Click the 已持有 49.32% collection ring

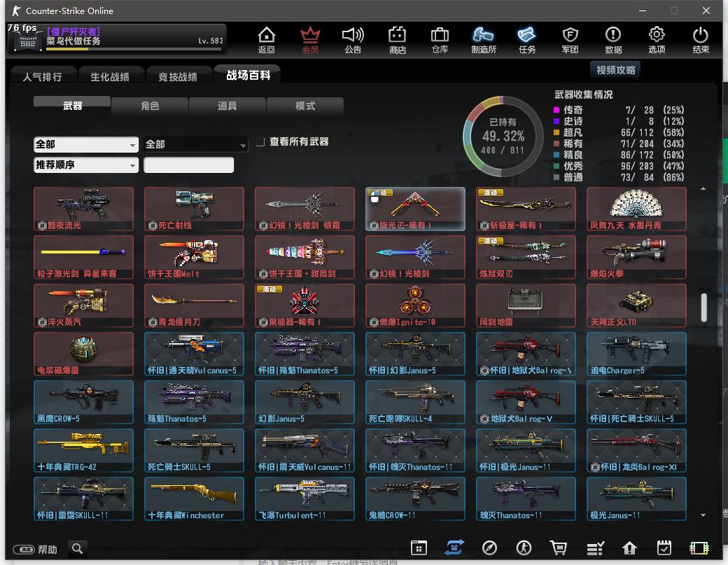pyautogui.click(x=503, y=137)
